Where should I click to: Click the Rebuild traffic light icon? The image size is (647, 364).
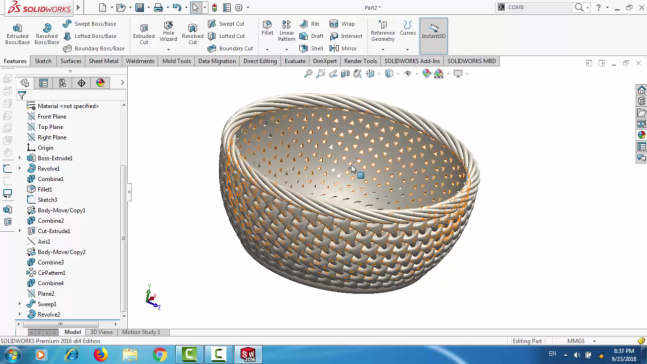click(x=215, y=7)
